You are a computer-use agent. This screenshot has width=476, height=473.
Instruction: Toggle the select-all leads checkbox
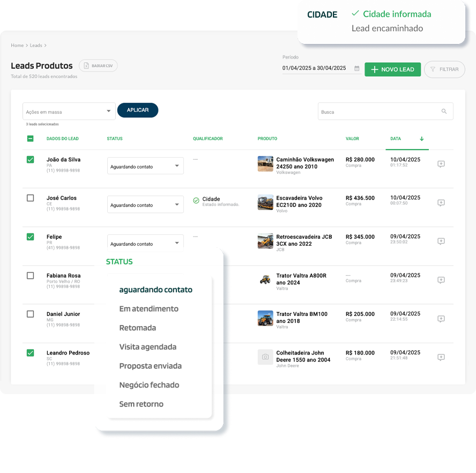pyautogui.click(x=30, y=138)
